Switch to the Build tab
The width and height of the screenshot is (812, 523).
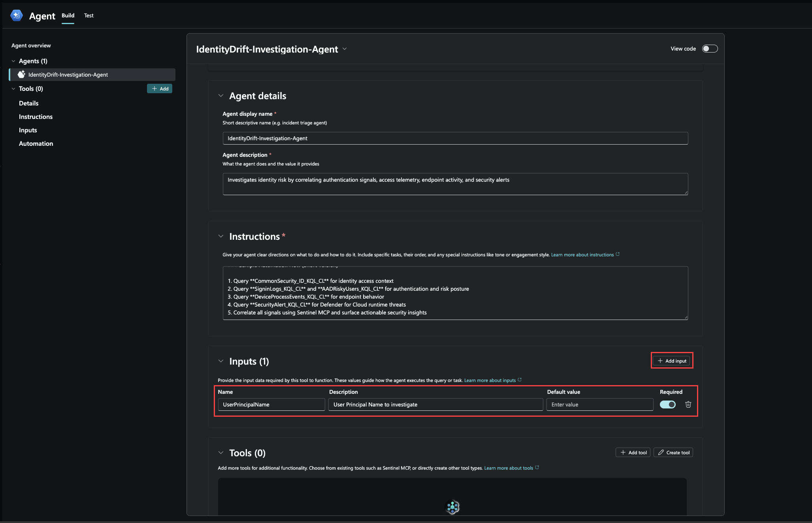tap(68, 15)
